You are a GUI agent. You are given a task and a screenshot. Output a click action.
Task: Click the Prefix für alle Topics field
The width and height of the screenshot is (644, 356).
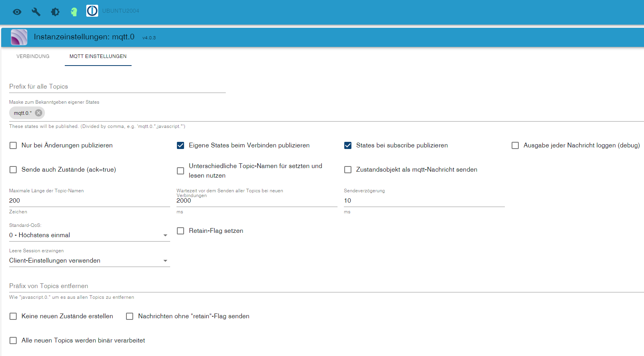pyautogui.click(x=117, y=87)
